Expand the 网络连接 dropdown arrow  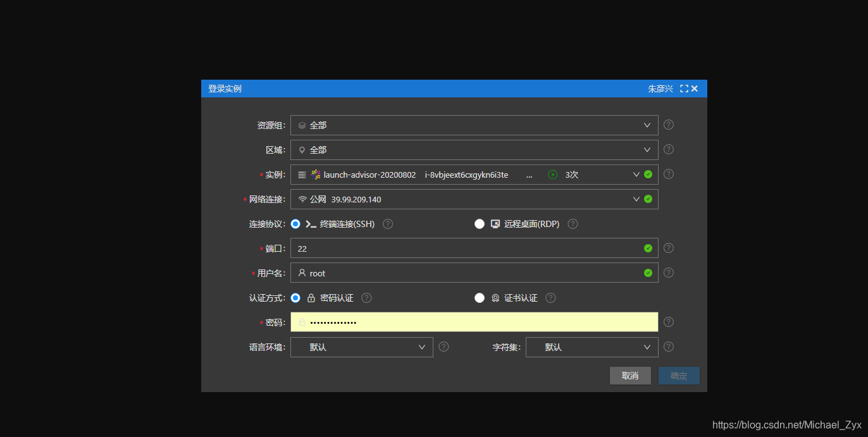tap(636, 199)
